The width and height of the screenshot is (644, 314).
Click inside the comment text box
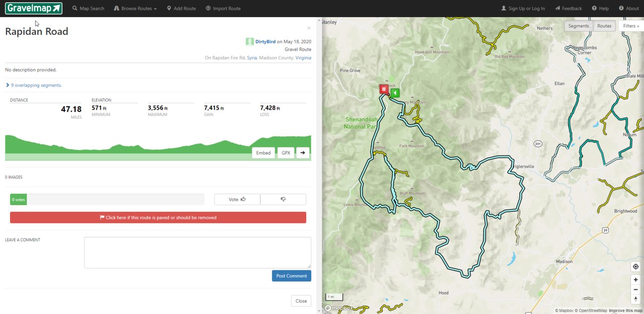(x=197, y=252)
